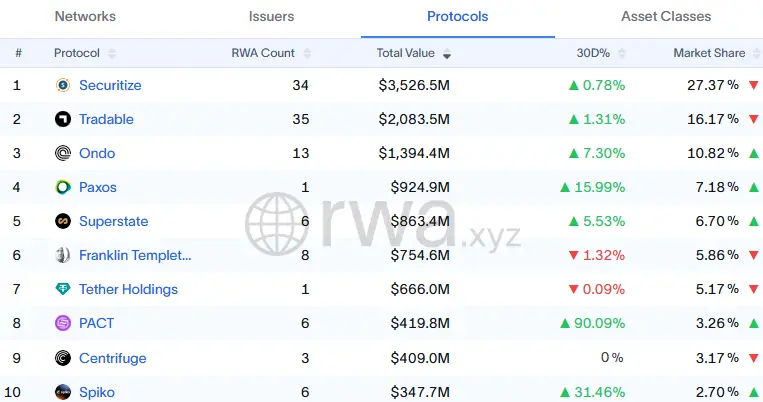Image resolution: width=763 pixels, height=402 pixels.
Task: Click the Centrifuge protocol logo icon
Action: point(63,358)
